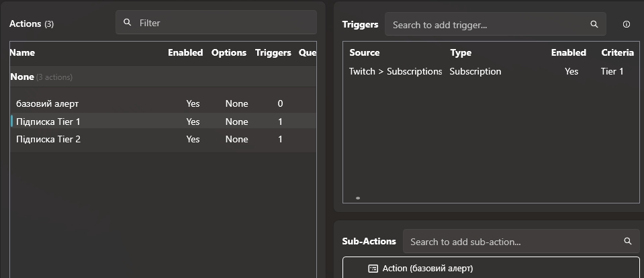This screenshot has width=644, height=278.
Task: Click the Triggers column header in Actions list
Action: [273, 52]
